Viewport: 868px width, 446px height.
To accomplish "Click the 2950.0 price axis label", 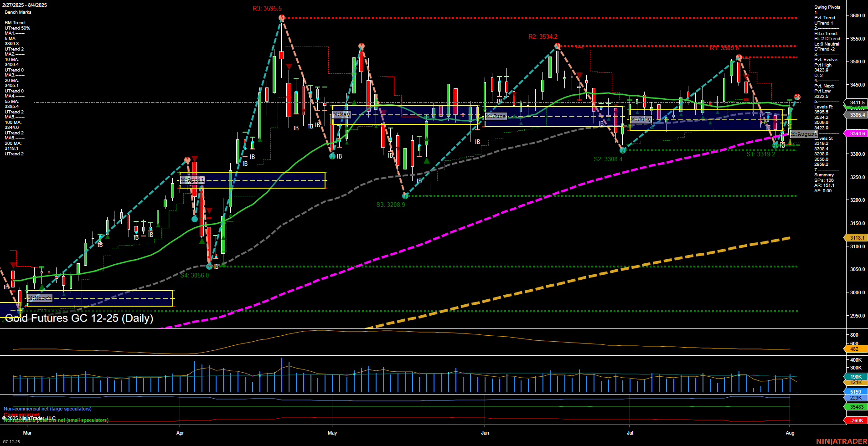I will click(858, 316).
